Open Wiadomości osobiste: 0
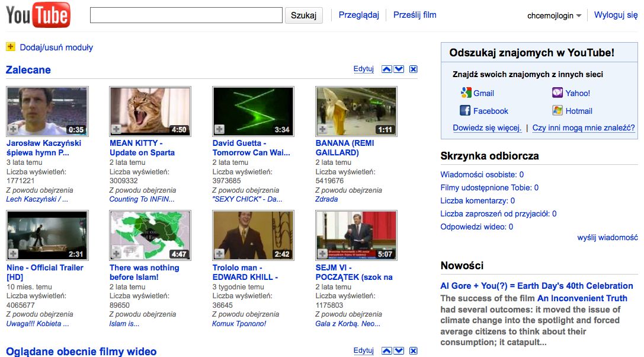Viewport: 644px width, 357px height. 482,174
